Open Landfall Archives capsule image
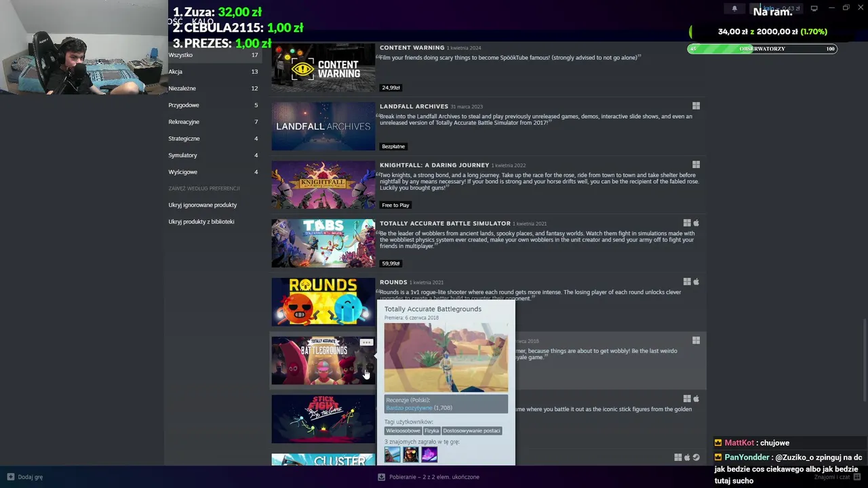The image size is (868, 488). [323, 126]
